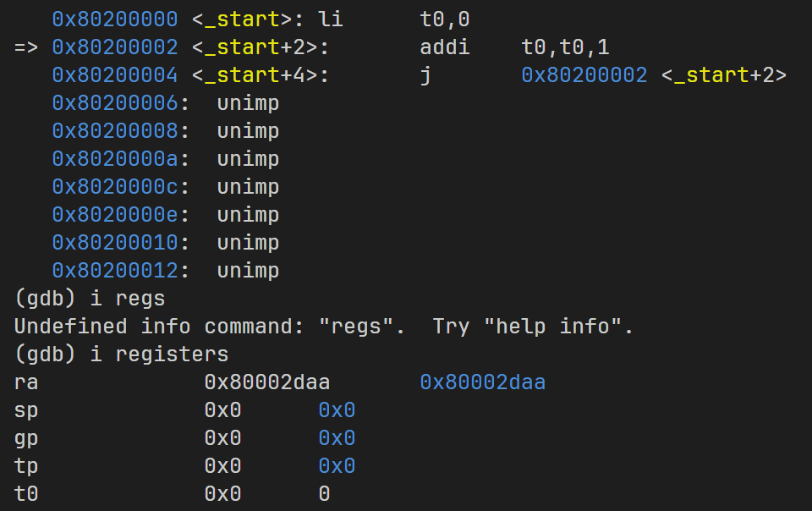Click the unimp at 0x80200006
The image size is (812, 511).
click(x=248, y=103)
